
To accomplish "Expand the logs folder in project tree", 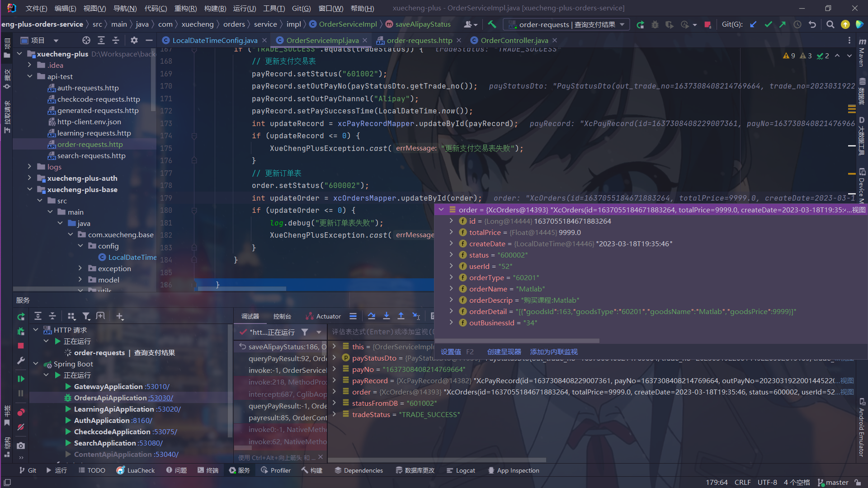I will (x=30, y=167).
